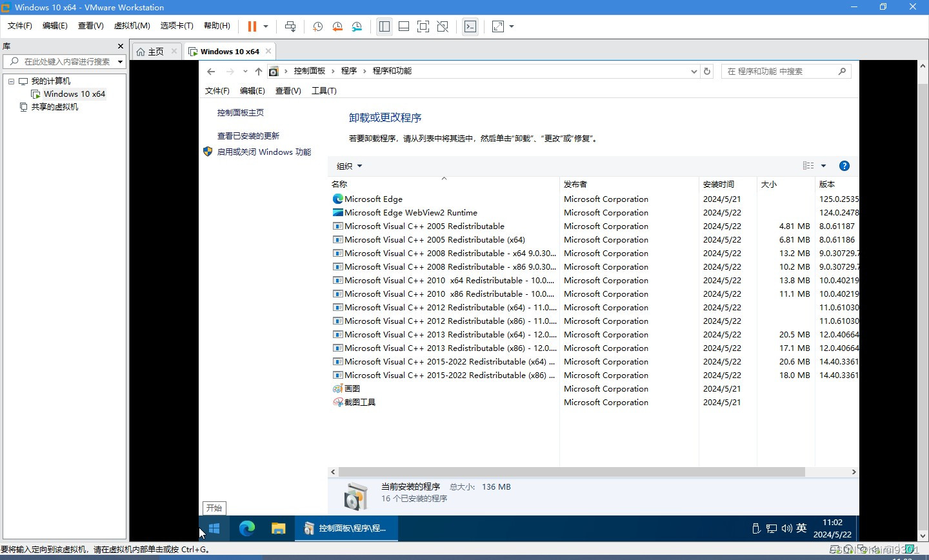Click the send Ctrl+Alt+Del toolbar icon
Image resolution: width=929 pixels, height=560 pixels.
click(x=290, y=26)
